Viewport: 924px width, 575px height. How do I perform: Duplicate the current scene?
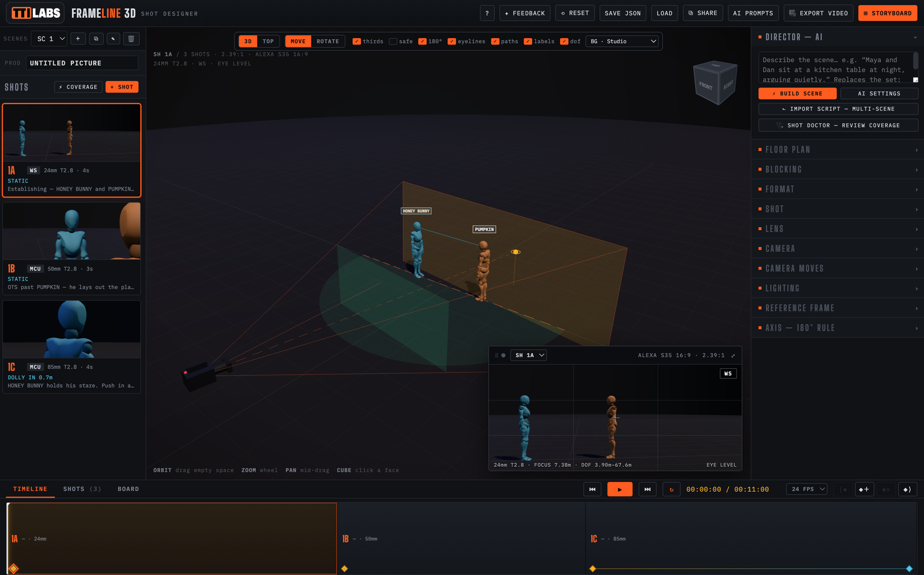(96, 39)
